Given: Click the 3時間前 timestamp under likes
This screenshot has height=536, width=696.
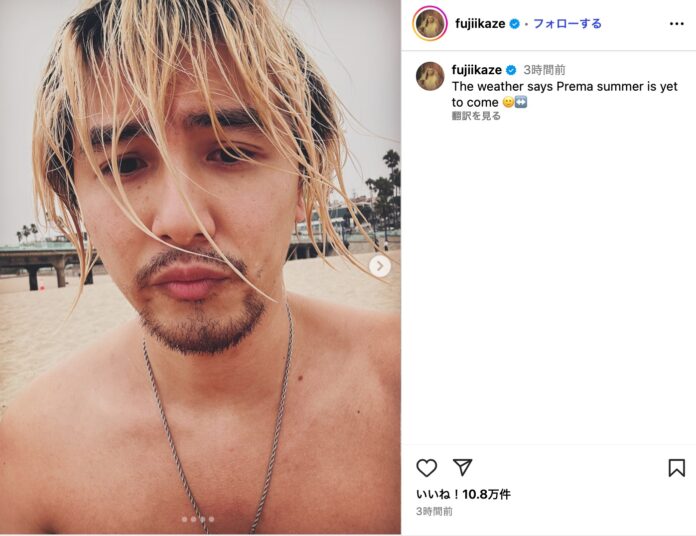Looking at the screenshot, I should 434,511.
